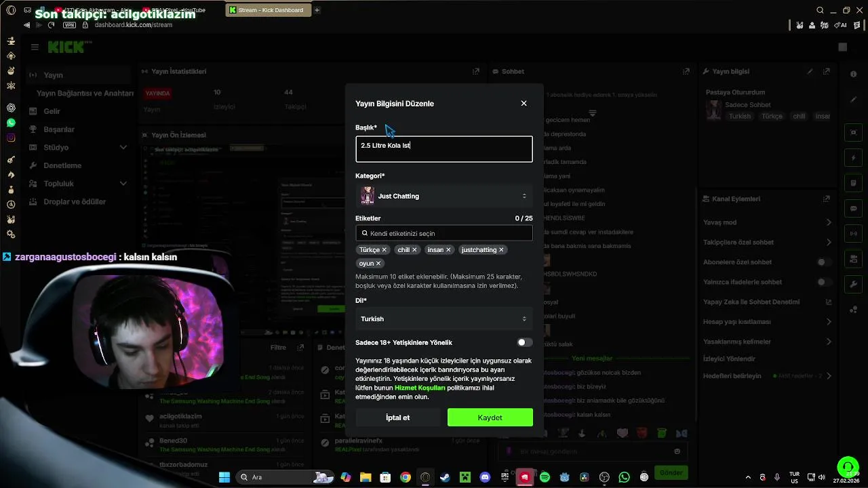Open a new browser tab
868x488 pixels.
point(317,10)
